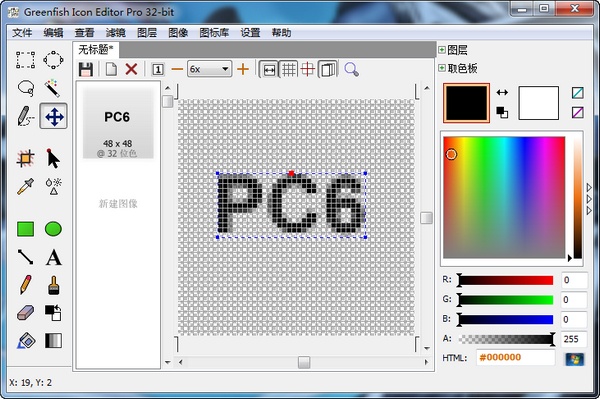Adjust the red R channel slider

[x=505, y=280]
